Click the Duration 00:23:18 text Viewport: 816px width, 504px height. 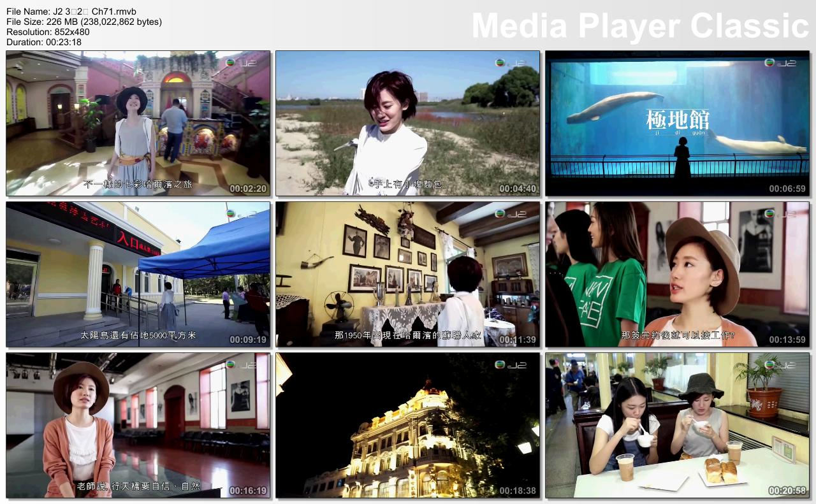[x=44, y=42]
